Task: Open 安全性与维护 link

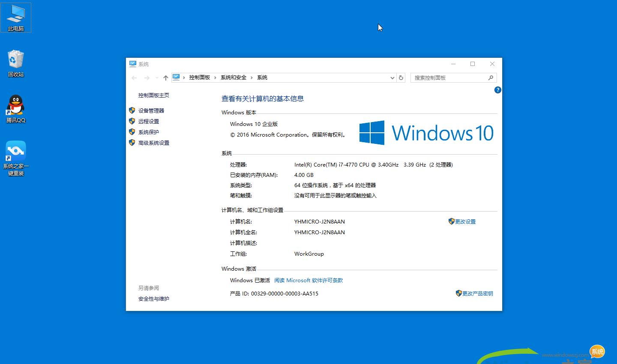Action: coord(154,298)
